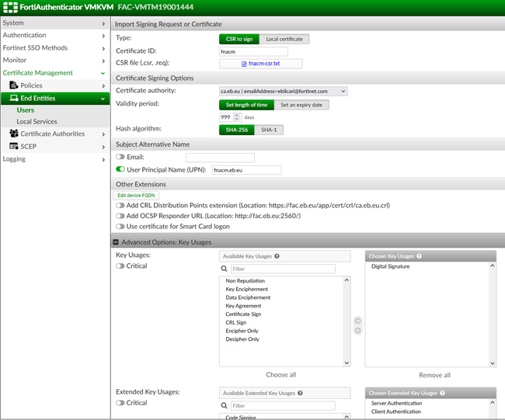Screen dimensions: 505x420
Task: Click Choose all key usages link
Action: [280, 375]
